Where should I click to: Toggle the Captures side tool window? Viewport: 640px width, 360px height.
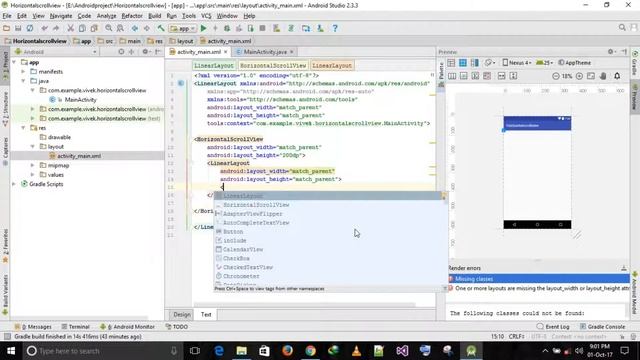[x=5, y=151]
